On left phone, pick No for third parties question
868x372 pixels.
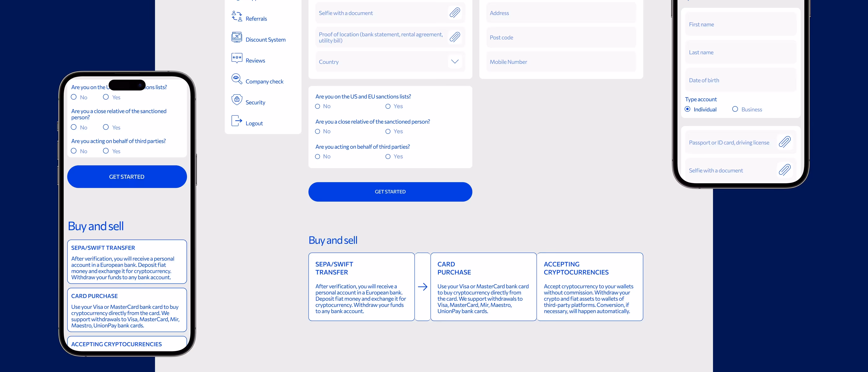[x=74, y=151]
